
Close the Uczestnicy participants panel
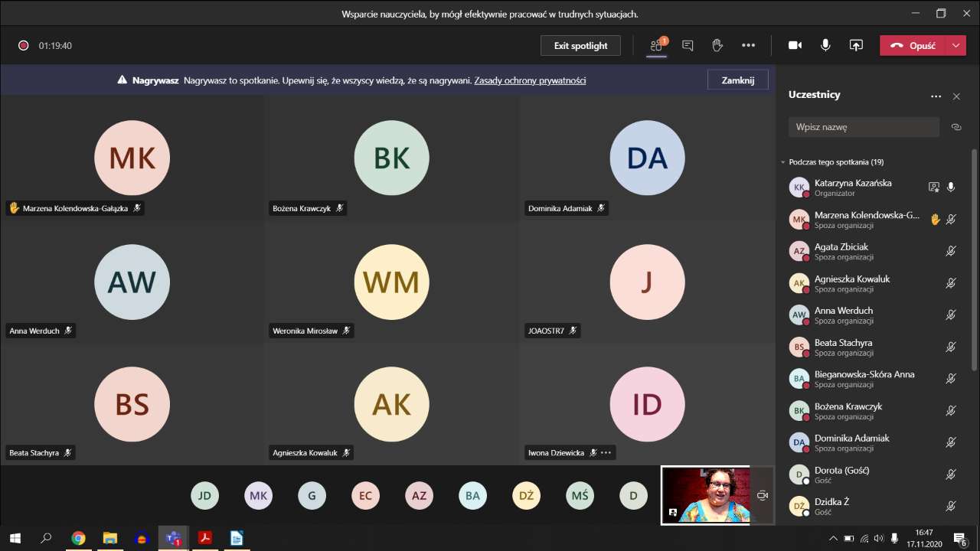pos(955,96)
